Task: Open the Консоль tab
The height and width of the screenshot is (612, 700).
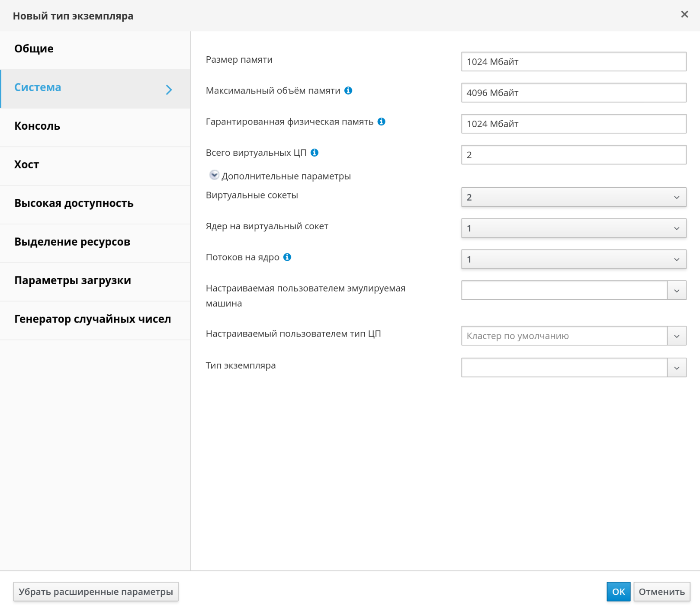Action: pos(37,126)
